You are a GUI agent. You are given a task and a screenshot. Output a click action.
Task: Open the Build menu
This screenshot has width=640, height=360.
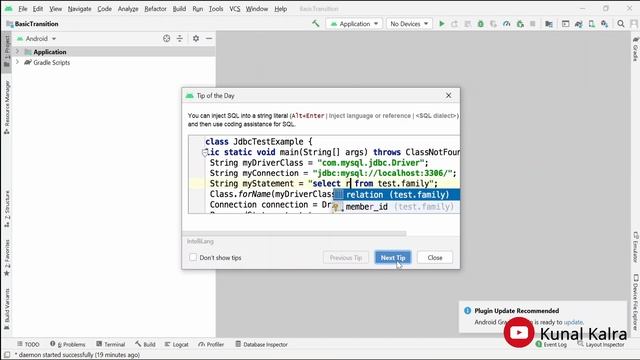point(179,9)
